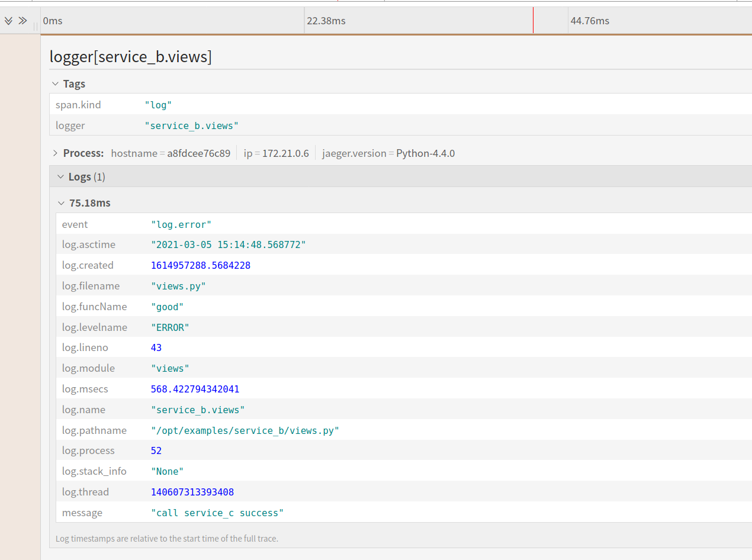Click the log.module value "views"
Screen dimensions: 752x560
pyautogui.click(x=170, y=368)
